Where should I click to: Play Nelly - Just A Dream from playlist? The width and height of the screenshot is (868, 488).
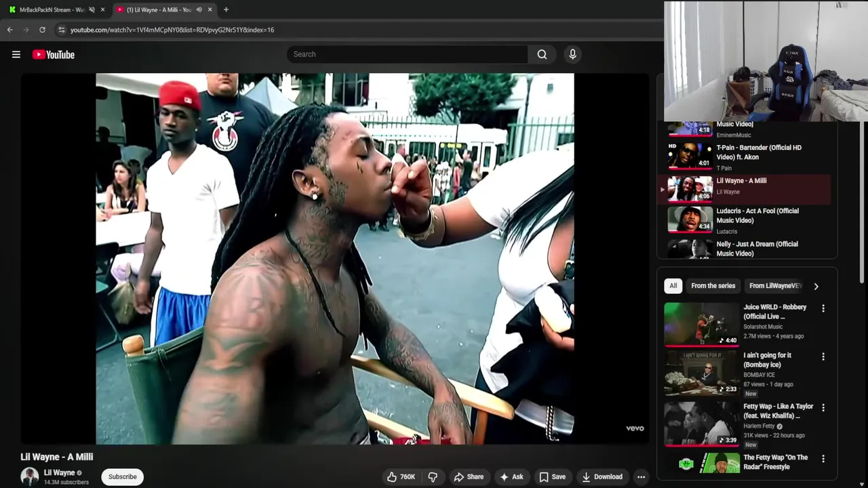pyautogui.click(x=746, y=249)
